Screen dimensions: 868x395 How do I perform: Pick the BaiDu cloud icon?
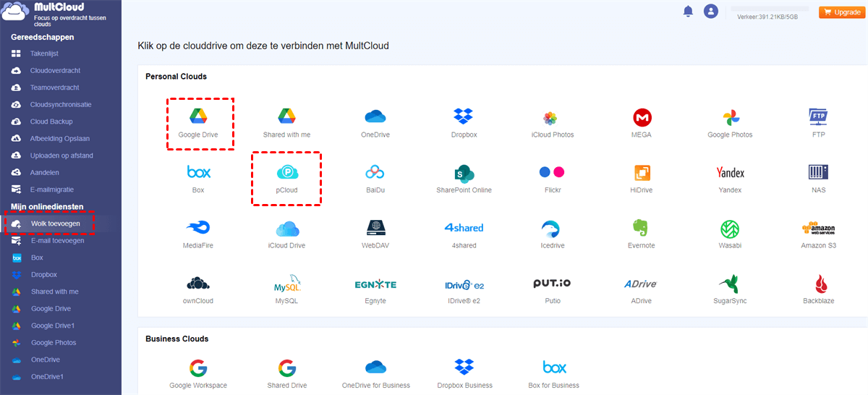click(x=375, y=172)
